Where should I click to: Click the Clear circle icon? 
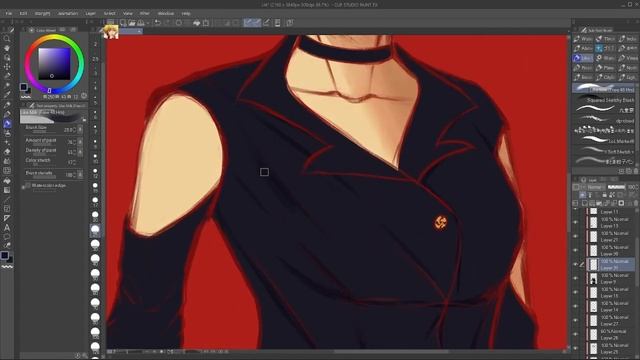pyautogui.click(x=179, y=23)
